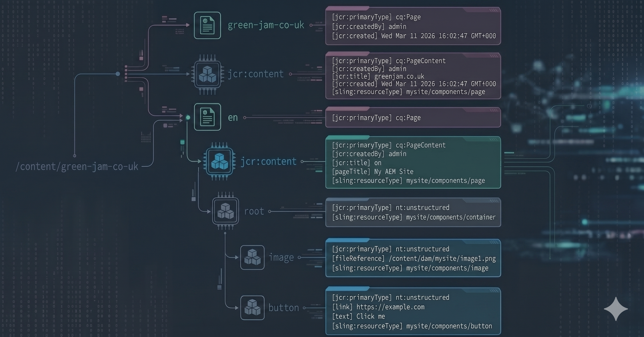644x337 pixels.
Task: Click '[sling:resourceType] mysite/components/image' property
Action: coord(410,268)
